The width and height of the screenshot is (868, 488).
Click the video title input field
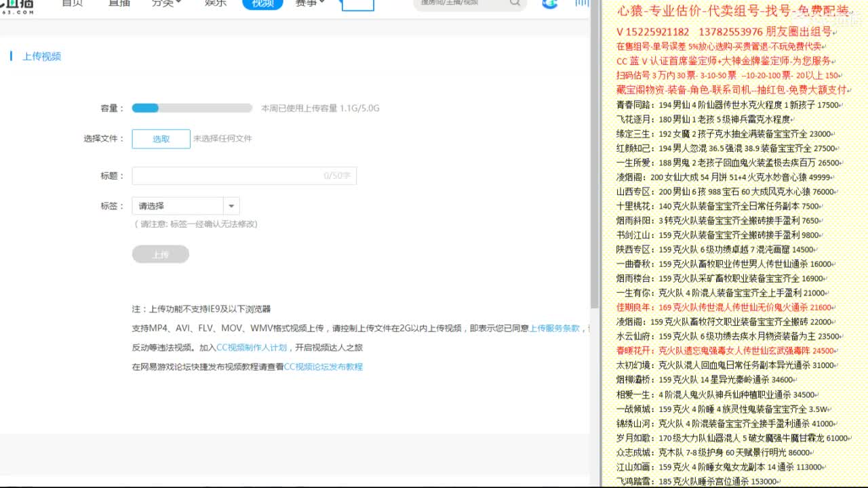[244, 176]
